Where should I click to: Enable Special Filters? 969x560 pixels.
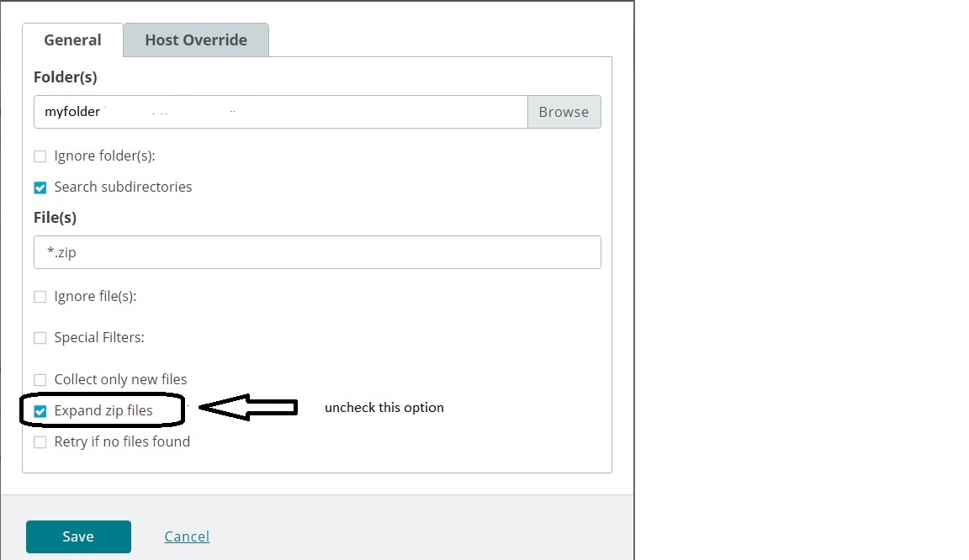pyautogui.click(x=40, y=337)
